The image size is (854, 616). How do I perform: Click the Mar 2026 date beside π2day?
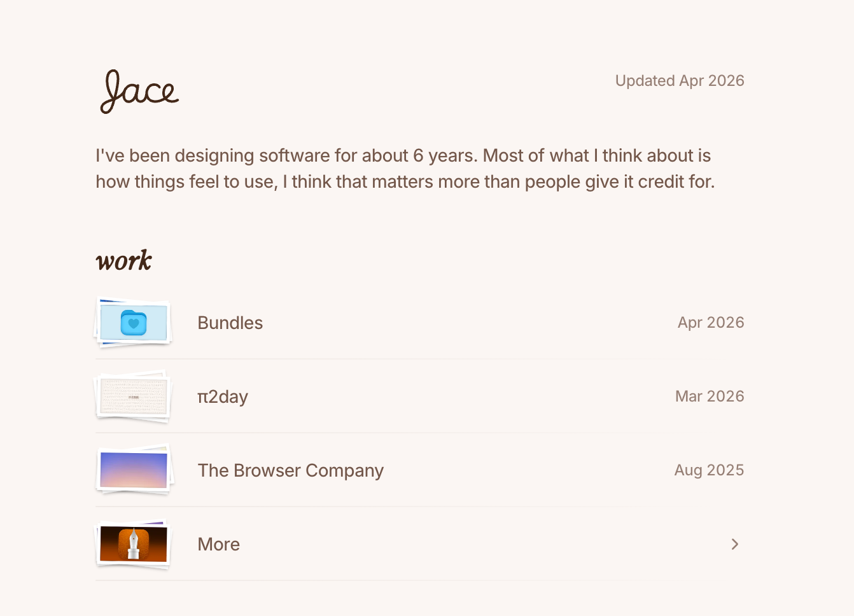click(710, 396)
